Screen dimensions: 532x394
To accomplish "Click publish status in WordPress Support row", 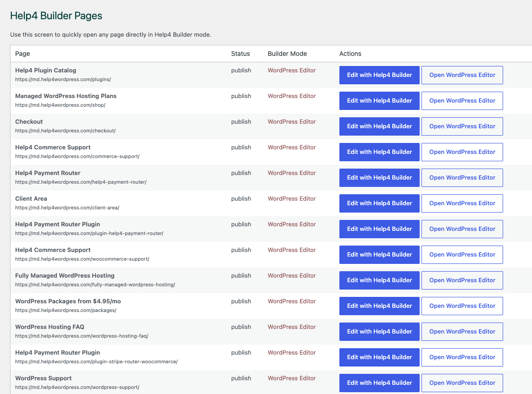I will pyautogui.click(x=241, y=378).
